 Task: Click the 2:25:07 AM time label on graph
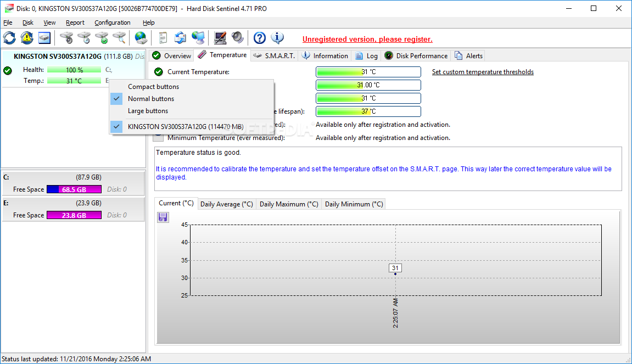click(395, 313)
